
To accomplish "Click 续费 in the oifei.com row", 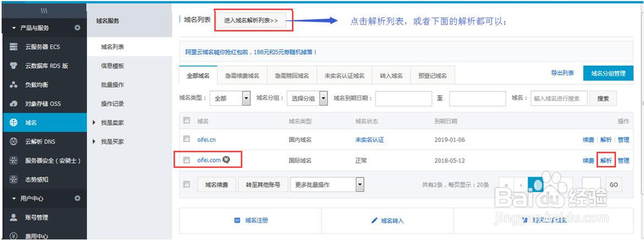I will tap(588, 160).
